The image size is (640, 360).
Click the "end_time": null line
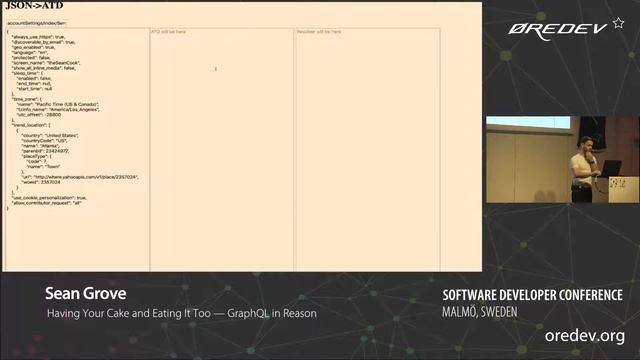pos(34,83)
